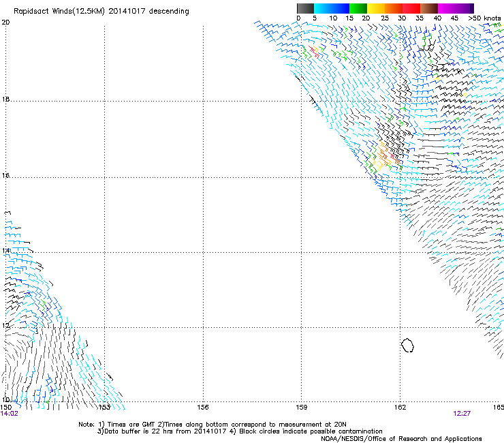
Task: Click the green 15-20 knots color segment
Action: pyautogui.click(x=358, y=8)
